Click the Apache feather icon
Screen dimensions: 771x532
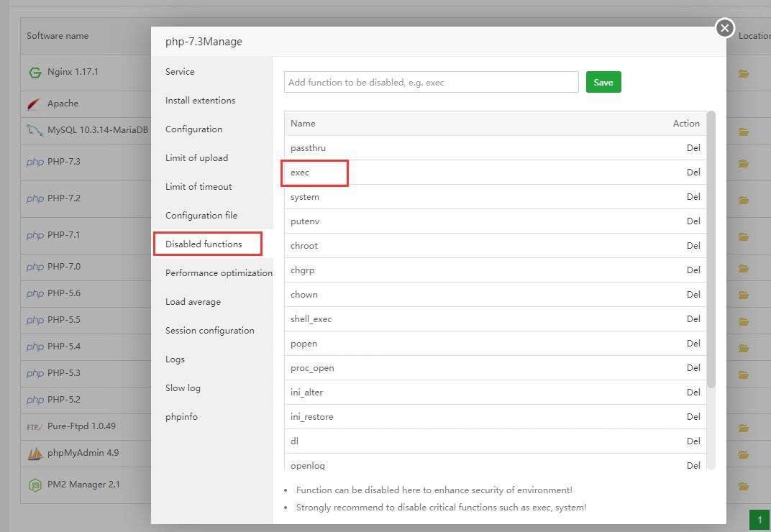pos(35,104)
